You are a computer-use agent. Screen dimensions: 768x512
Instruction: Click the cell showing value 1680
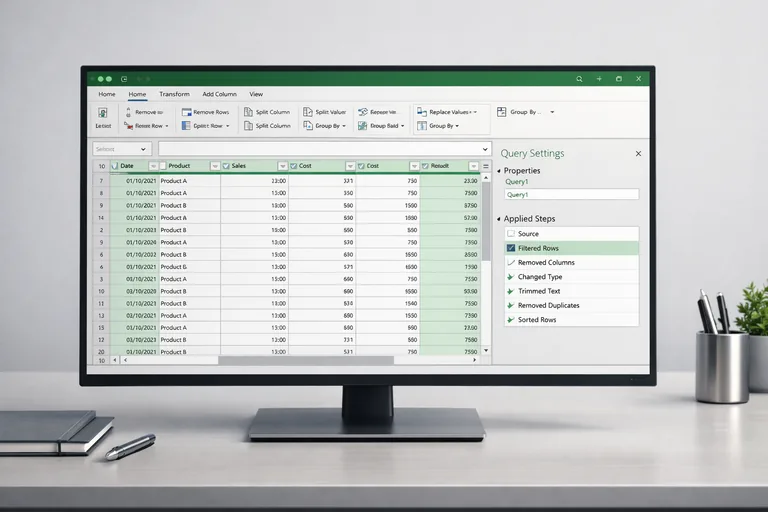388,218
